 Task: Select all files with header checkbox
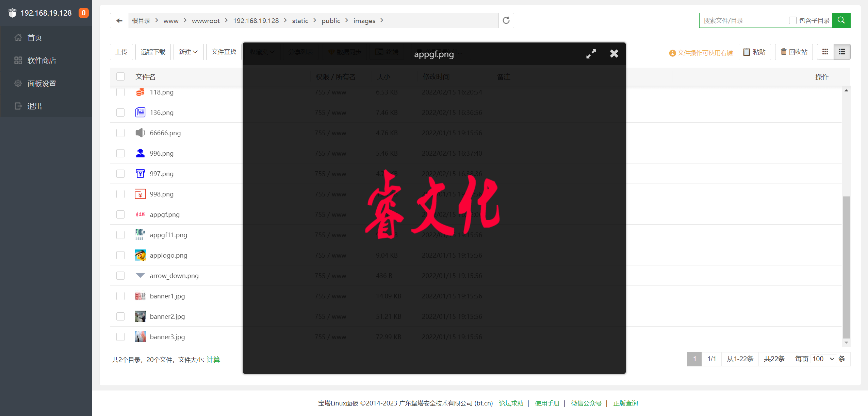(x=120, y=76)
